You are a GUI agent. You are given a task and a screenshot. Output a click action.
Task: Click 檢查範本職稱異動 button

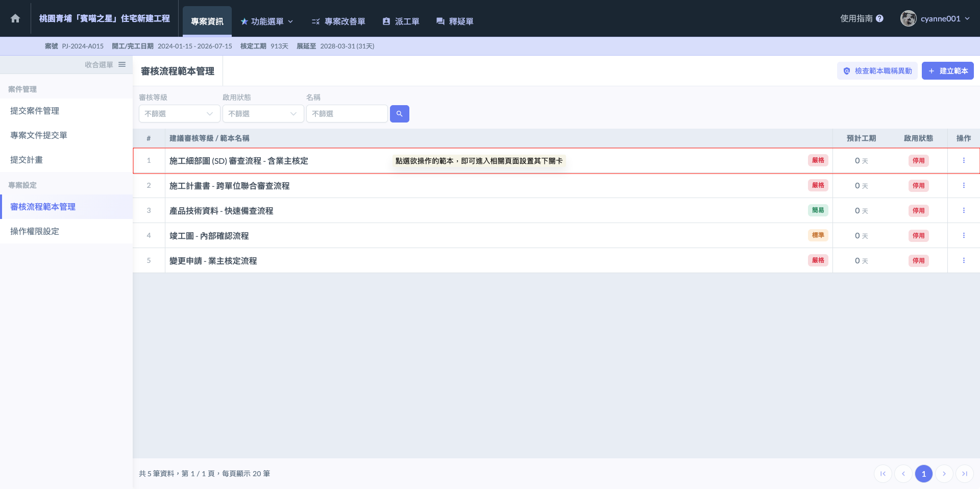877,71
